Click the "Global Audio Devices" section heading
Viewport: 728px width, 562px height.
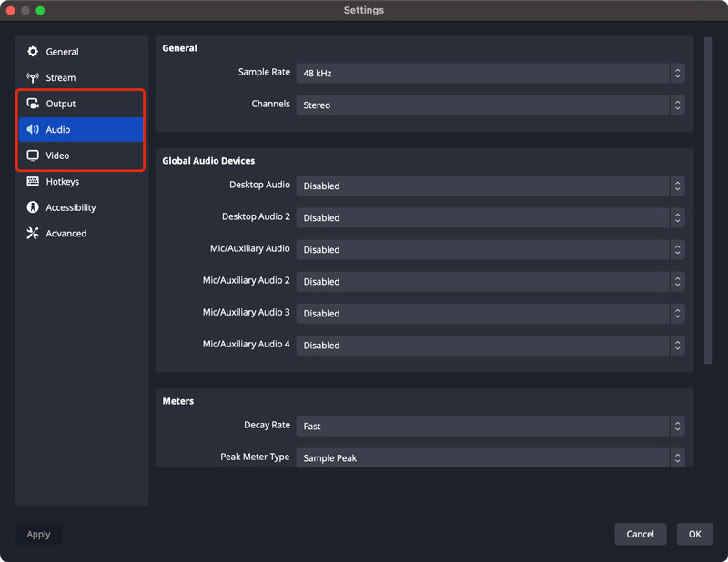tap(208, 161)
